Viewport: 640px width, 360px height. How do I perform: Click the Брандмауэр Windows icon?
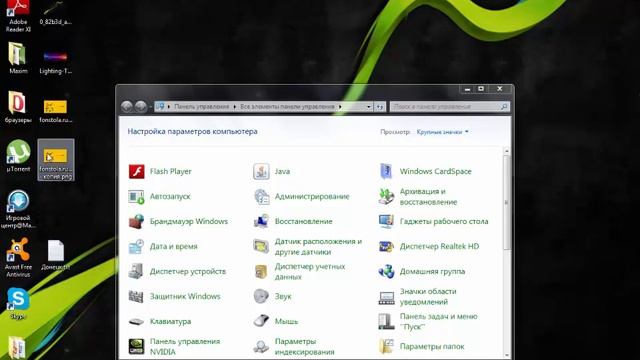pos(136,222)
